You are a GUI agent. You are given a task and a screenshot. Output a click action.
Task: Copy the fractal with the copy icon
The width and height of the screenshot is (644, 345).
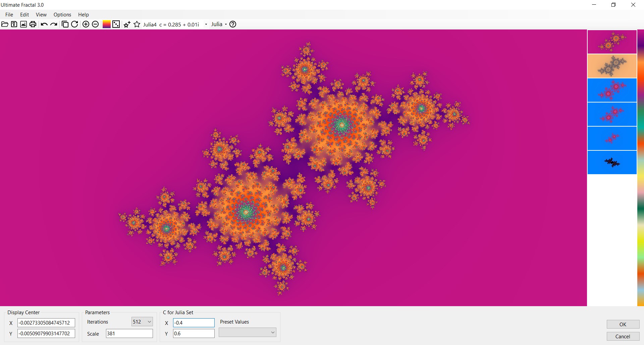coord(65,24)
